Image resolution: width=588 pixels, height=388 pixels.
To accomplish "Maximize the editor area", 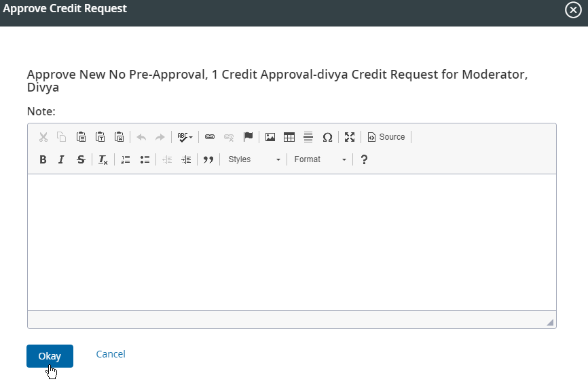I will pyautogui.click(x=350, y=137).
